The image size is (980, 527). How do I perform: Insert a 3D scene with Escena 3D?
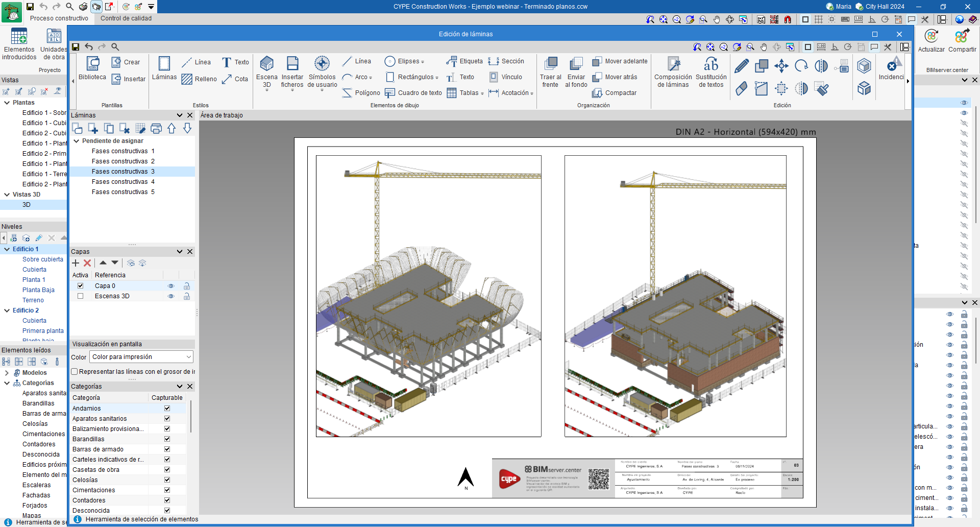(x=266, y=64)
